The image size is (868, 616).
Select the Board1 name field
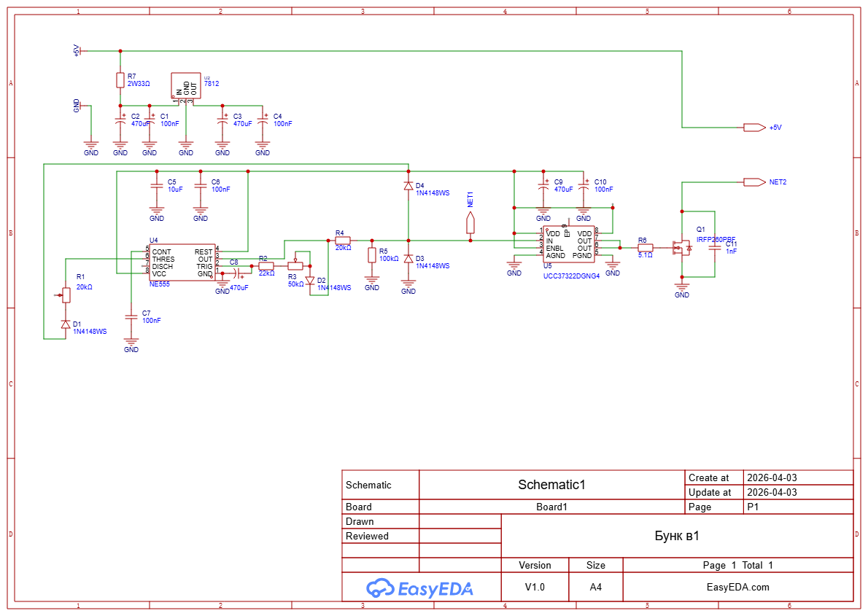click(x=551, y=507)
